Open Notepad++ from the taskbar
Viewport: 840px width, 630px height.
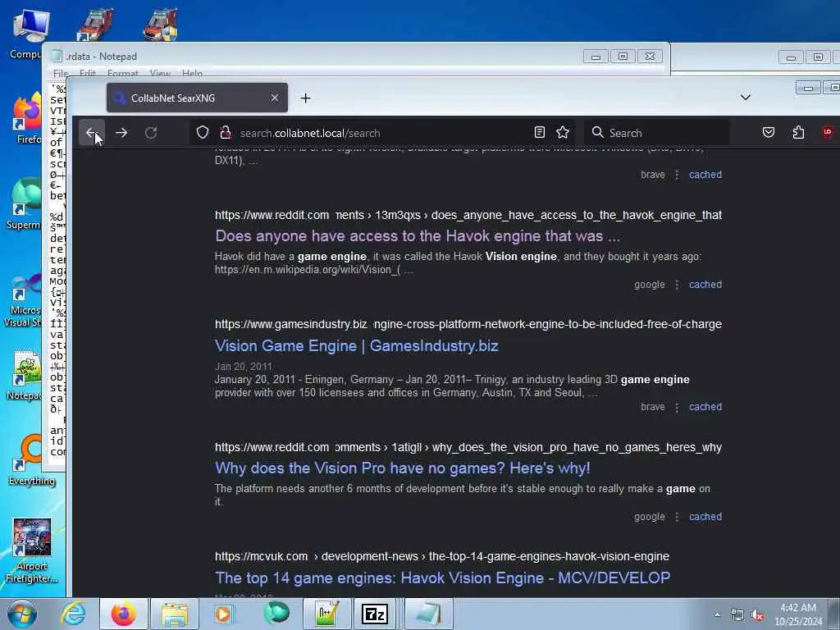(326, 614)
